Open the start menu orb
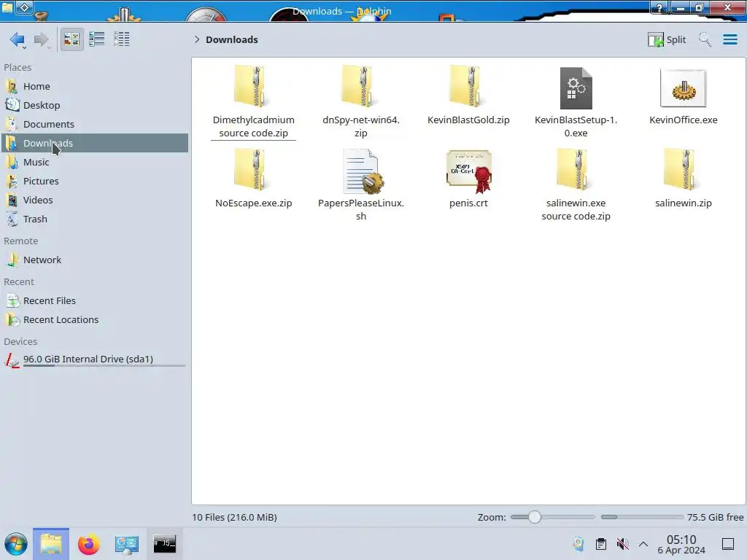The height and width of the screenshot is (560, 747). point(16,544)
